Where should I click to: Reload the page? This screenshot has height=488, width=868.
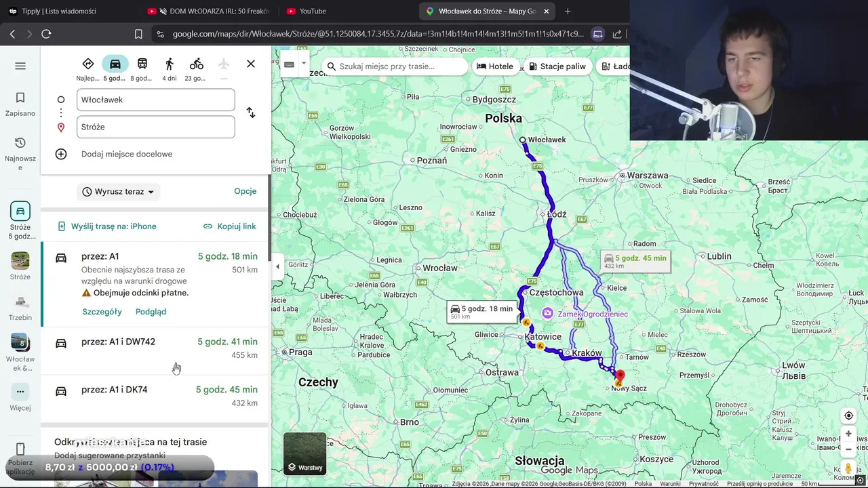pos(46,34)
